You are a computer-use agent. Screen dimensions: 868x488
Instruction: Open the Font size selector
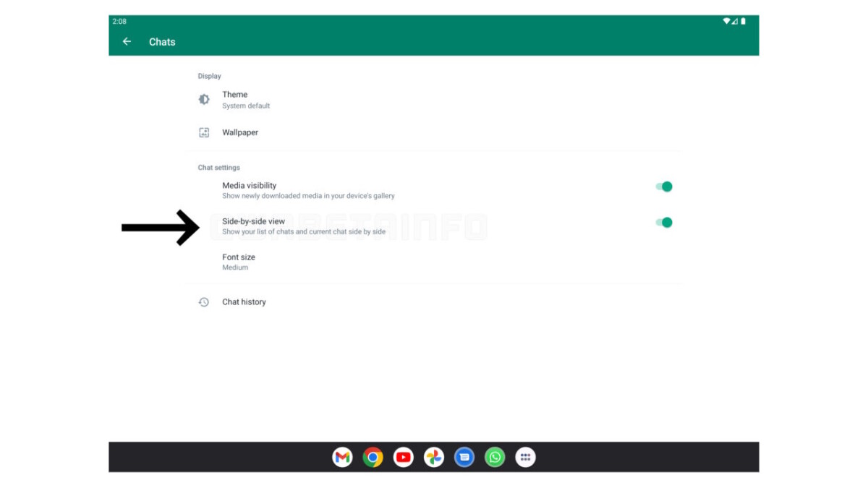238,260
